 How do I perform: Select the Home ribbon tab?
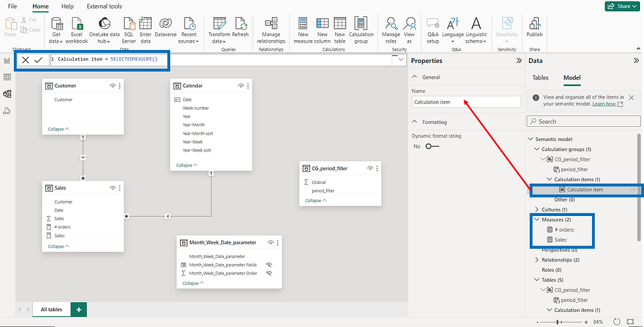point(40,6)
